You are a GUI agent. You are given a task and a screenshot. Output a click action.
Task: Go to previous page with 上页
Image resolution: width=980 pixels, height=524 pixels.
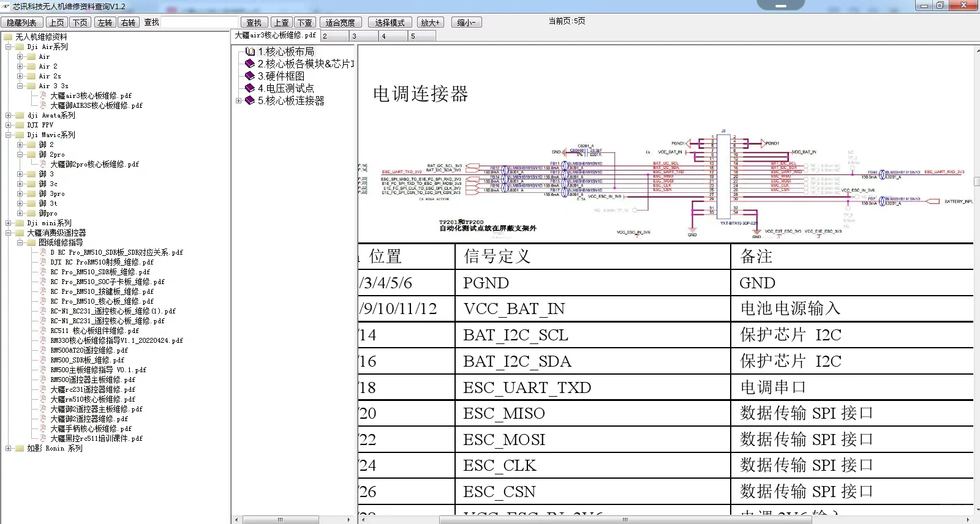[x=56, y=22]
